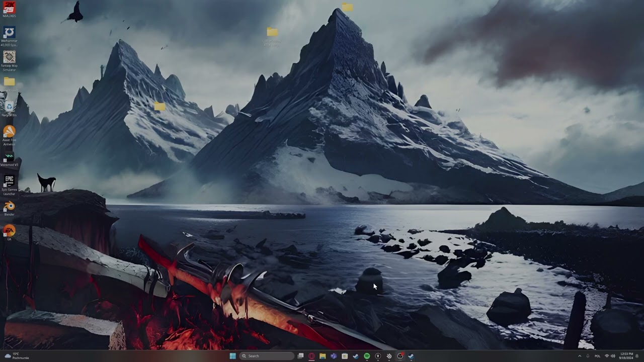Switch to the Opera browser on taskbar
Viewport: 644px width, 362px height.
point(311,356)
